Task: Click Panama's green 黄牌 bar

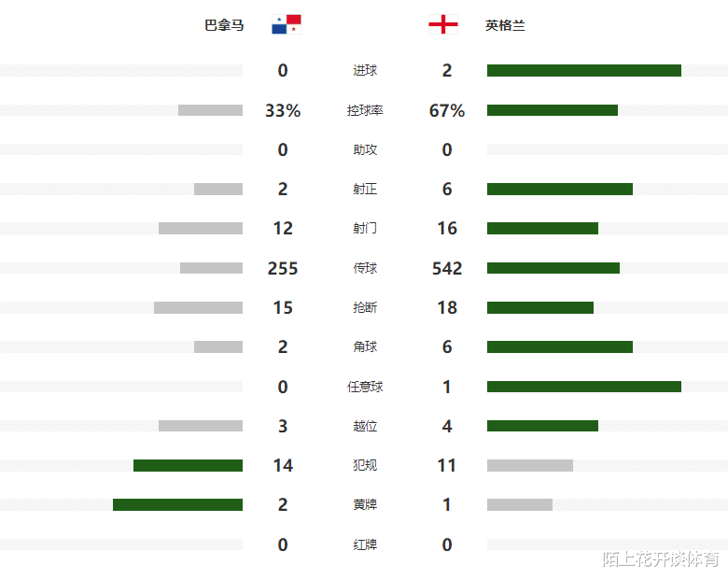Action: (178, 504)
